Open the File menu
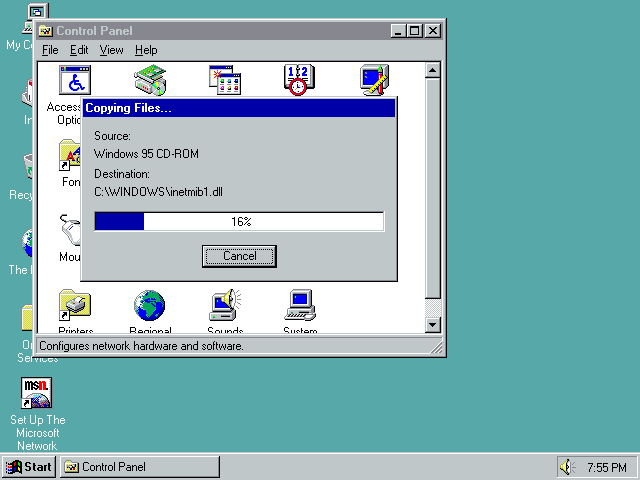 pos(50,50)
